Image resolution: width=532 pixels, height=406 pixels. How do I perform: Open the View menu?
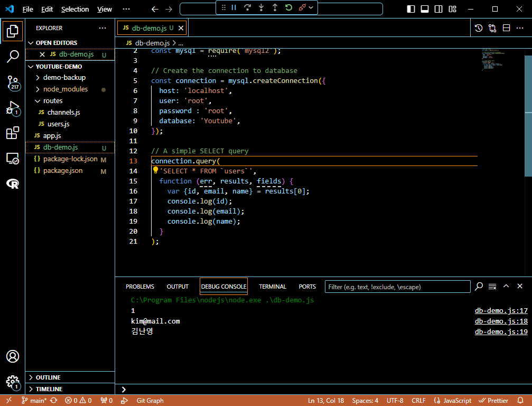click(105, 9)
